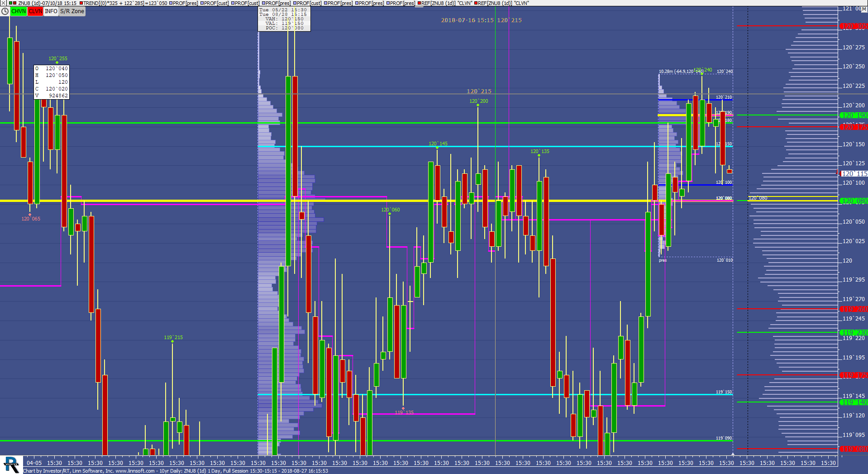Click the OHLC data box volume value 924862

pyautogui.click(x=58, y=96)
